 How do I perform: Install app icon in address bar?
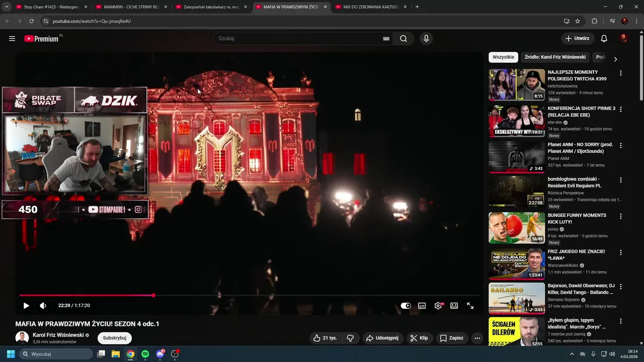(x=567, y=21)
